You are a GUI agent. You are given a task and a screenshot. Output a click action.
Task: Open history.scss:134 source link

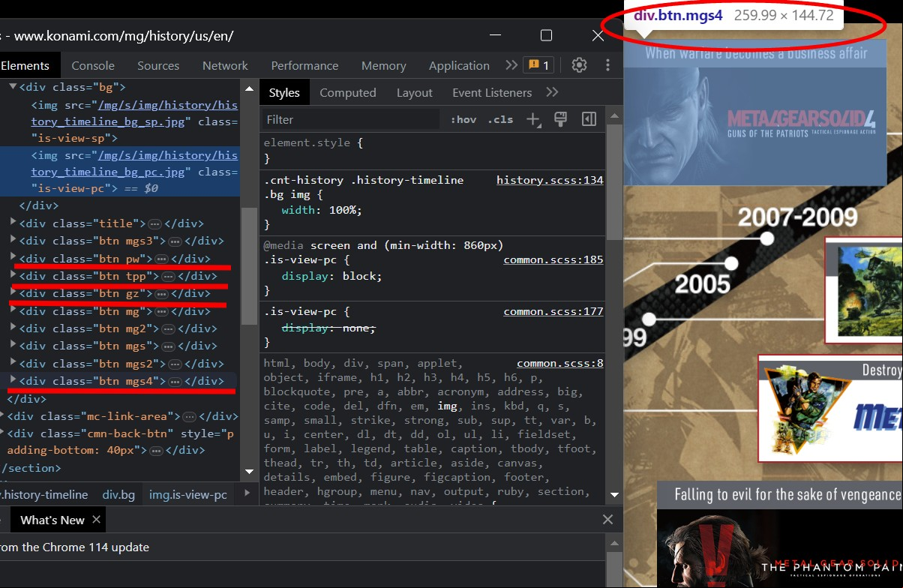(550, 180)
